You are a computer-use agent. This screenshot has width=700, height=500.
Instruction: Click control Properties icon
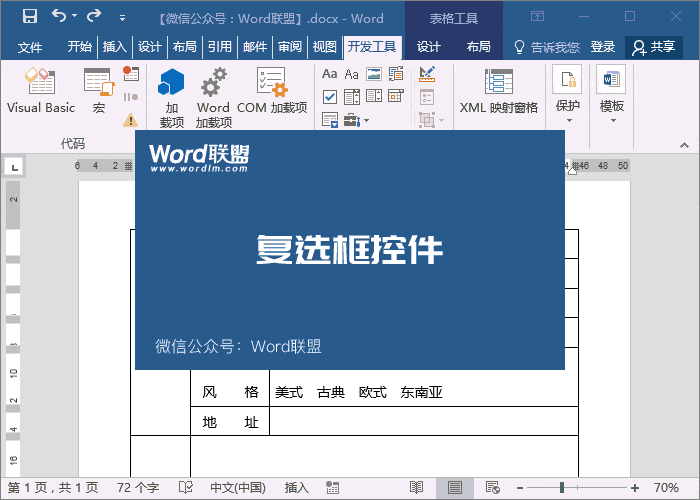(x=427, y=97)
